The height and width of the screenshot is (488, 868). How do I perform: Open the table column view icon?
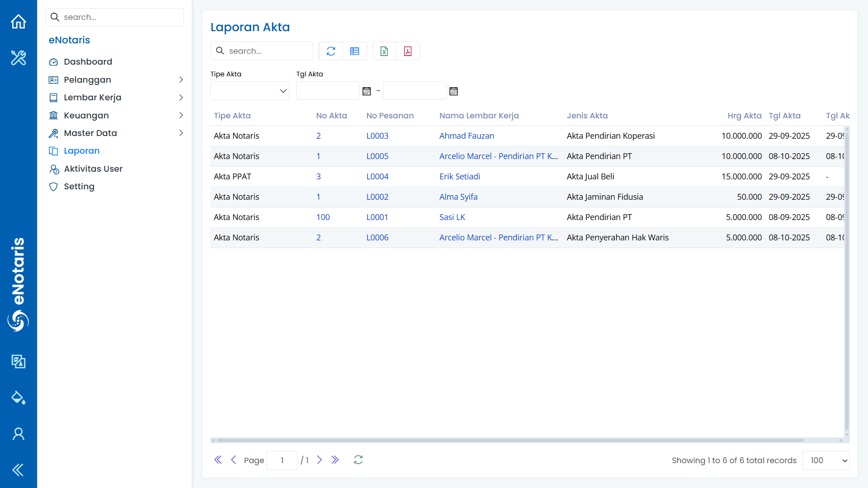[x=355, y=51]
